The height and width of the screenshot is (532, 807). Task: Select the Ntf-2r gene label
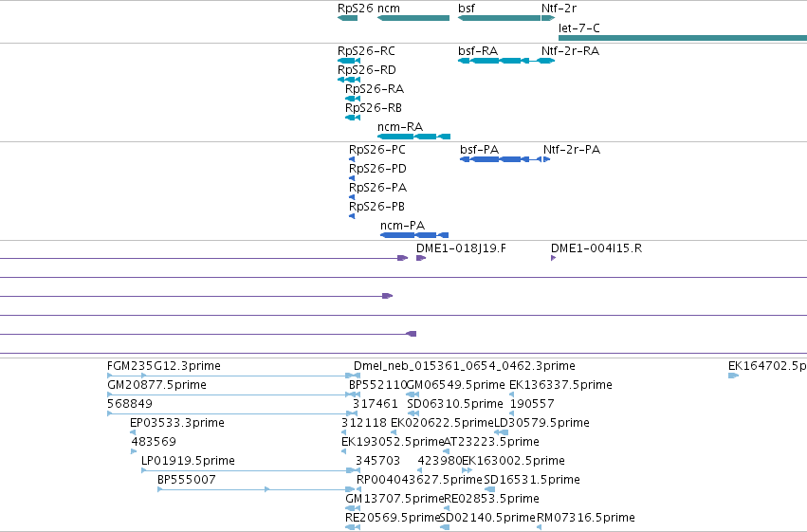tap(559, 9)
